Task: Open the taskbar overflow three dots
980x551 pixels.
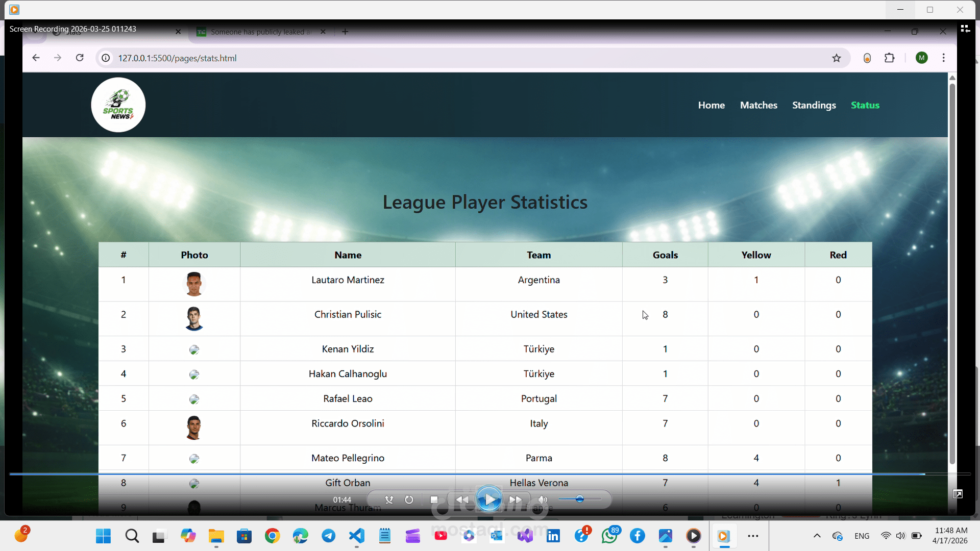Action: point(753,536)
